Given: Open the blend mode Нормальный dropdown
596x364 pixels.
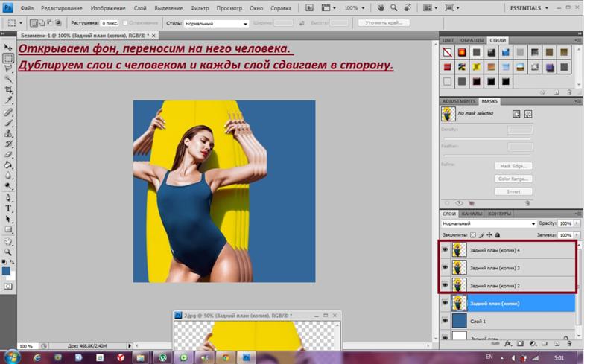Looking at the screenshot, I should [489, 223].
